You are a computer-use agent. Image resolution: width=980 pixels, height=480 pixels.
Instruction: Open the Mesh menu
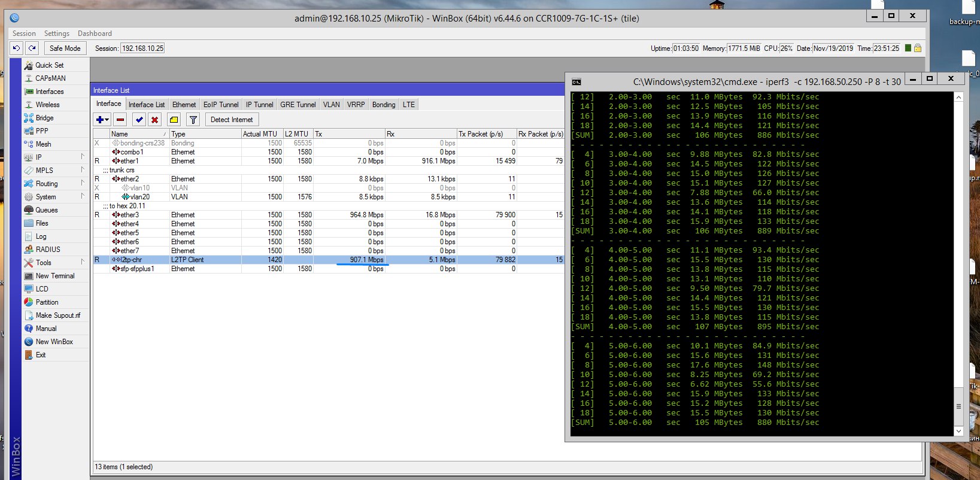pos(43,144)
